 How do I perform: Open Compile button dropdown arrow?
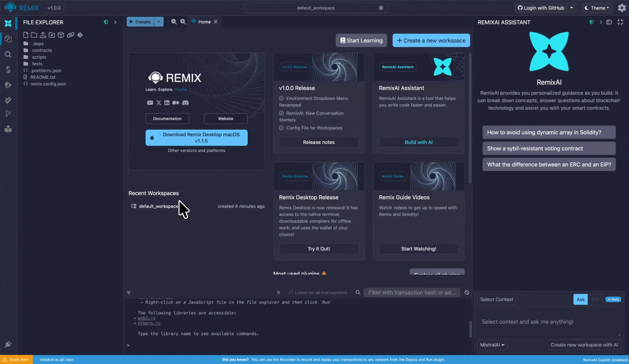[x=159, y=22]
